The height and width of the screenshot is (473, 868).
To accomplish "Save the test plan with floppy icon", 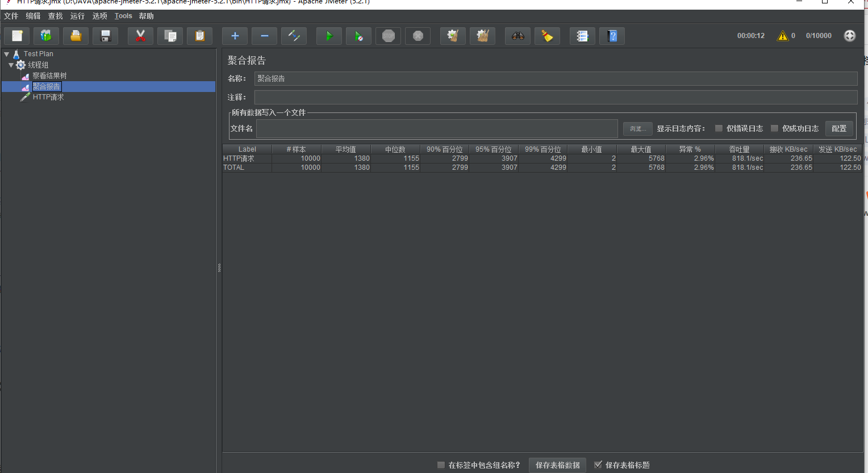I will point(106,36).
